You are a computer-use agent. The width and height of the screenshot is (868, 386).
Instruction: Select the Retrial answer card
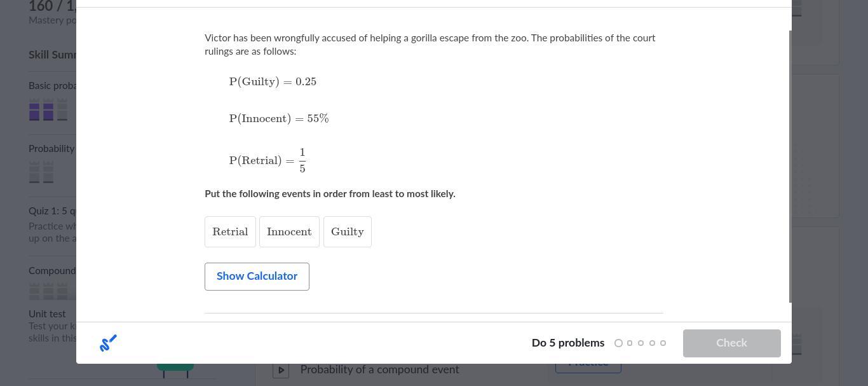tap(230, 232)
